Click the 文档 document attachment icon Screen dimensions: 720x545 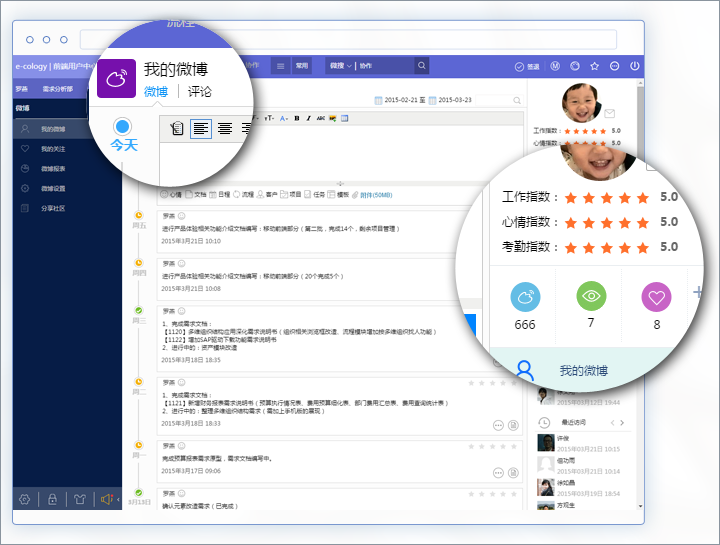tap(196, 195)
